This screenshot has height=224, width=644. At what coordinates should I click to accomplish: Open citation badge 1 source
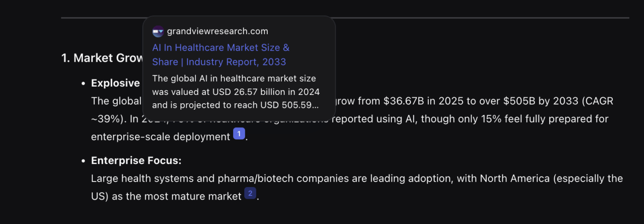[x=239, y=134]
